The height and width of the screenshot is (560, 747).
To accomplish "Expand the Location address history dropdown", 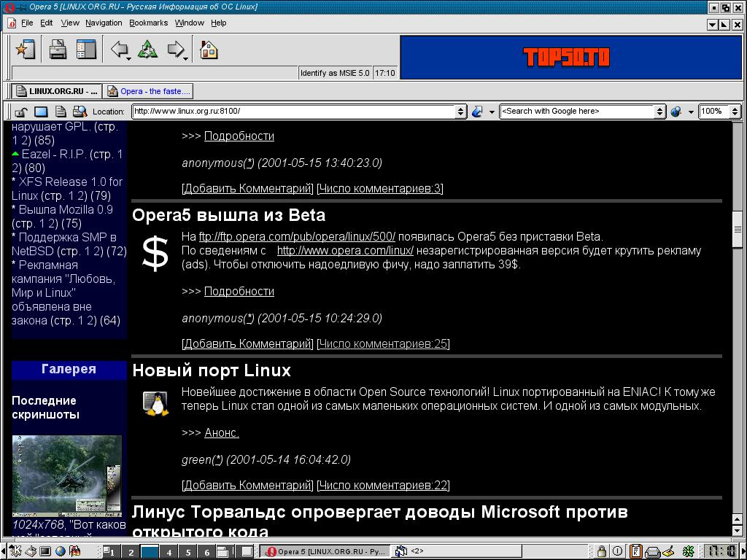I will [460, 112].
